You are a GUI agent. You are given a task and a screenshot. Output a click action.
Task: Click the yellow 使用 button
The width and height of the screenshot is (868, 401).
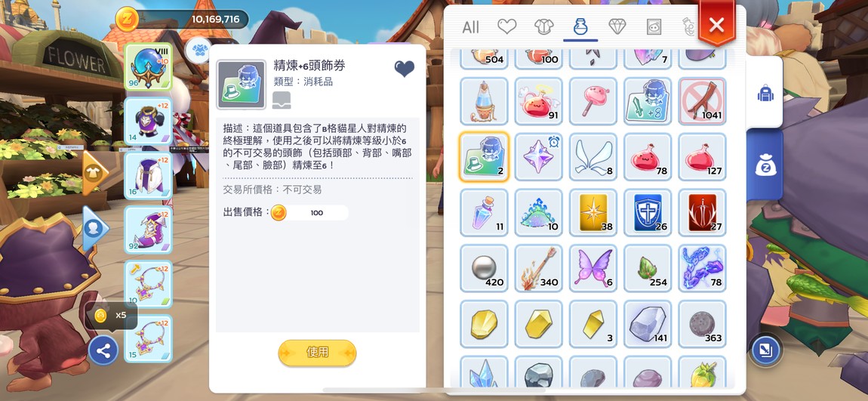click(317, 352)
